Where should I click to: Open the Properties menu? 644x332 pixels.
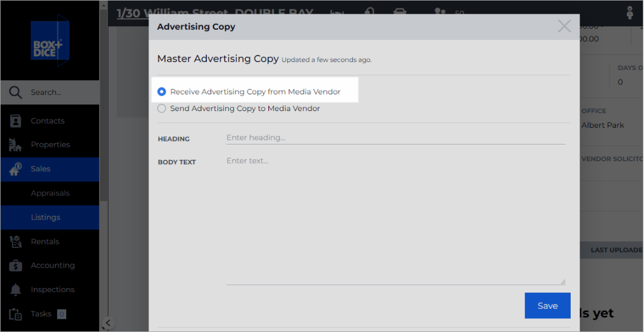pyautogui.click(x=49, y=145)
